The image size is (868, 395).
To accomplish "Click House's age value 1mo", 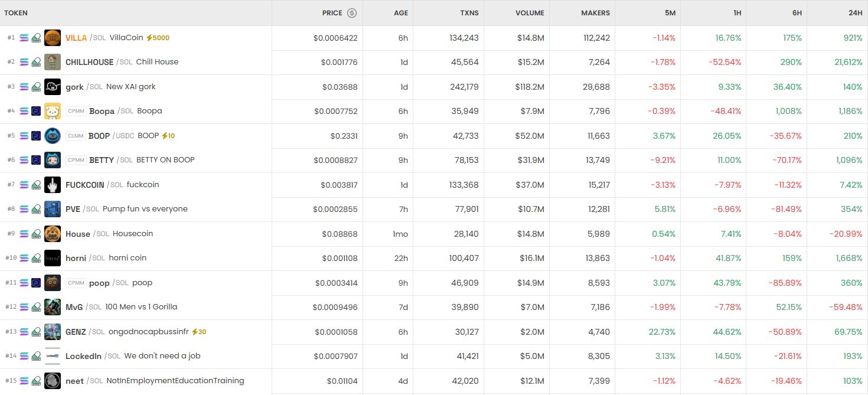I will click(400, 234).
